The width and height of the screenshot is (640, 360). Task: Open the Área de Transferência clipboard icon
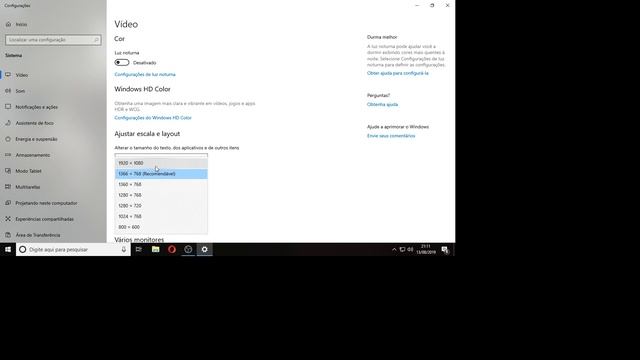tap(8, 235)
